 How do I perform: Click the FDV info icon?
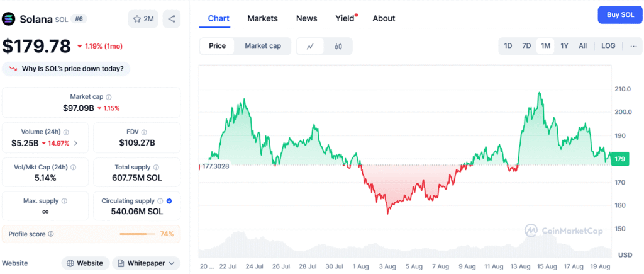(x=145, y=132)
